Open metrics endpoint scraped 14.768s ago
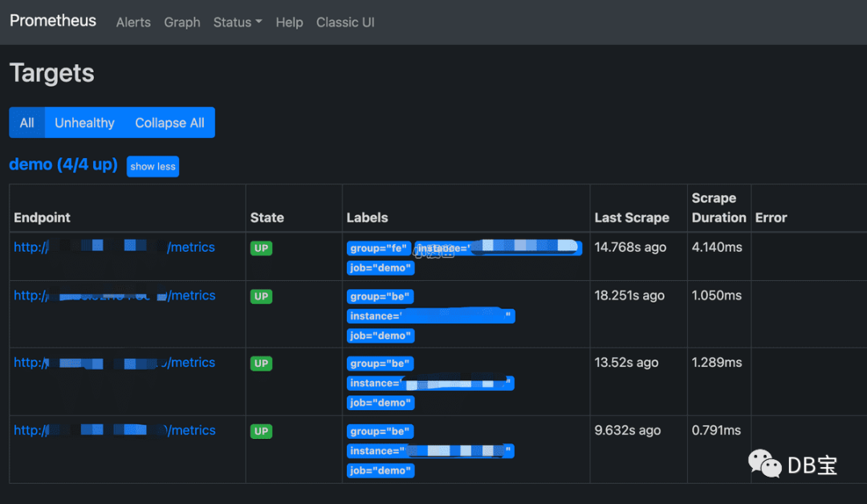867x504 pixels. 115,247
